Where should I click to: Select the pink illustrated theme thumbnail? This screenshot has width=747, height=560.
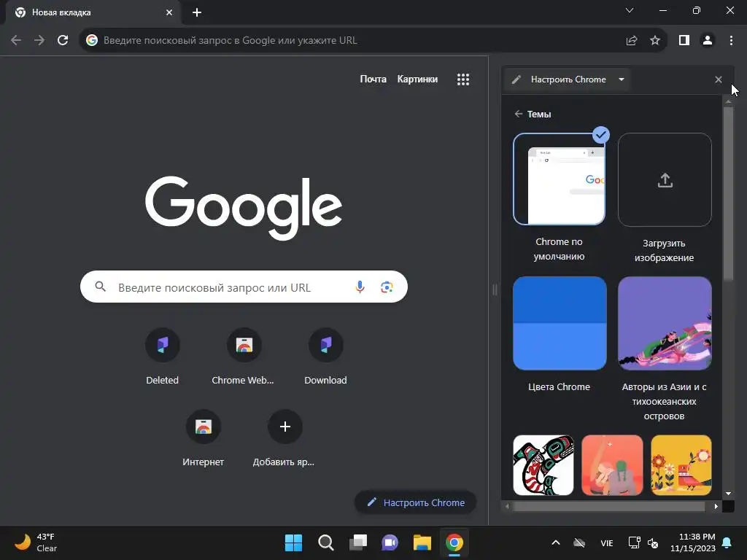pos(612,464)
